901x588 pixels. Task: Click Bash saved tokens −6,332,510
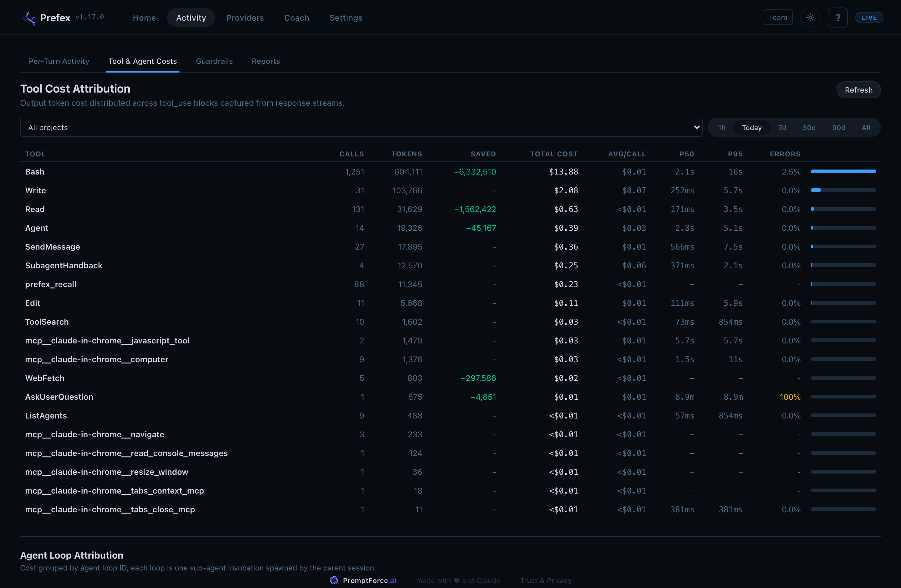[x=475, y=172]
